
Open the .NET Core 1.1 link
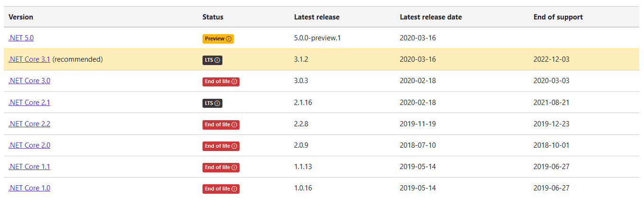click(x=29, y=167)
